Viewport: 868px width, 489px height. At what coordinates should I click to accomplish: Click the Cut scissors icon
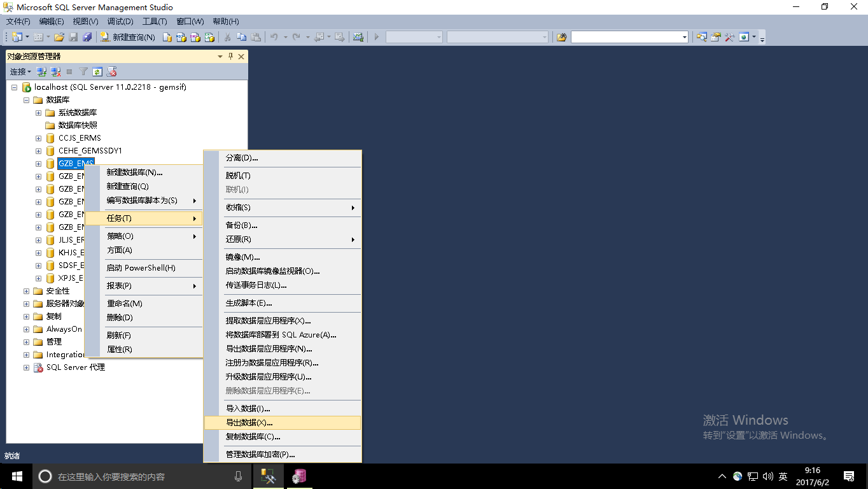pyautogui.click(x=228, y=37)
